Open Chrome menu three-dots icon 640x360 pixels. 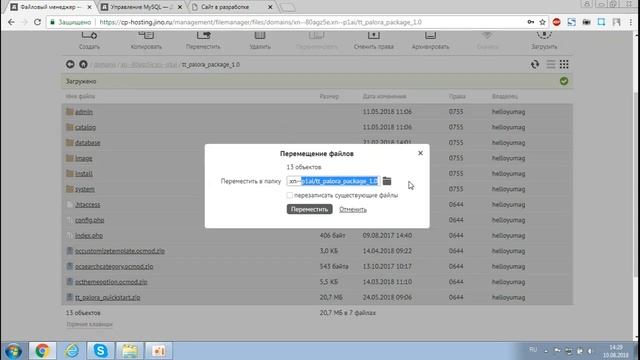click(631, 22)
